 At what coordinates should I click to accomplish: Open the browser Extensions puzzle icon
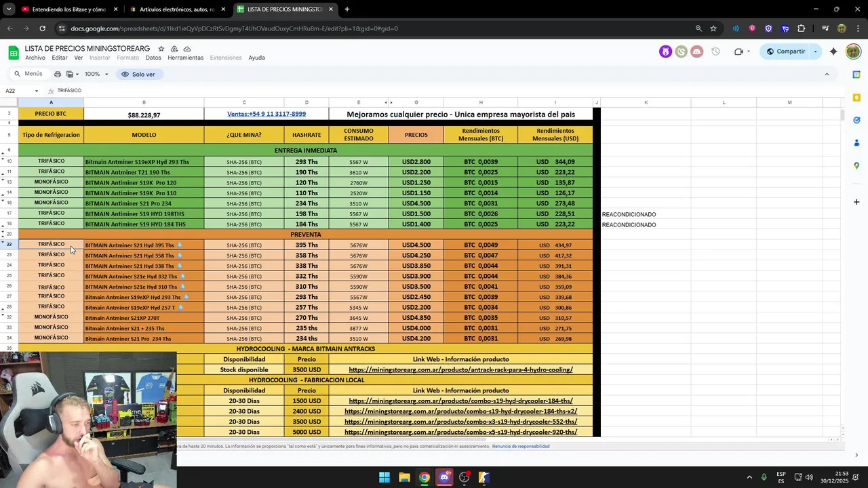(802, 28)
